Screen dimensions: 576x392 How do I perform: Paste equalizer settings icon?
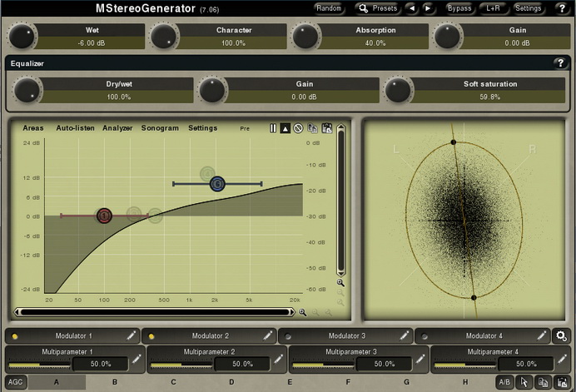(x=326, y=128)
